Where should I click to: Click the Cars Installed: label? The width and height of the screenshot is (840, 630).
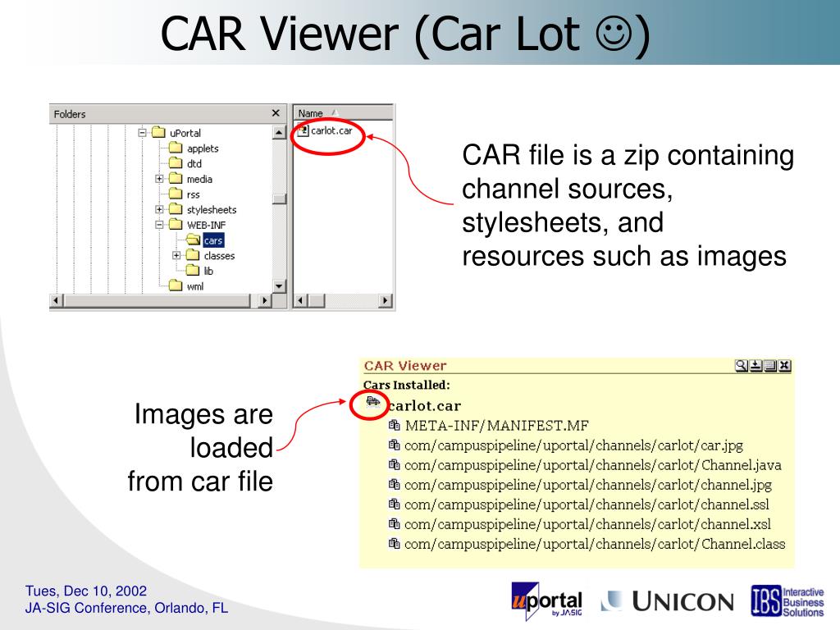tap(407, 385)
